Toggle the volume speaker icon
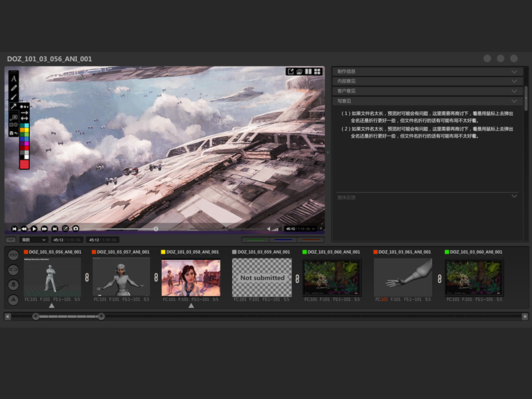Viewport: 532px width, 399px height. point(269,229)
